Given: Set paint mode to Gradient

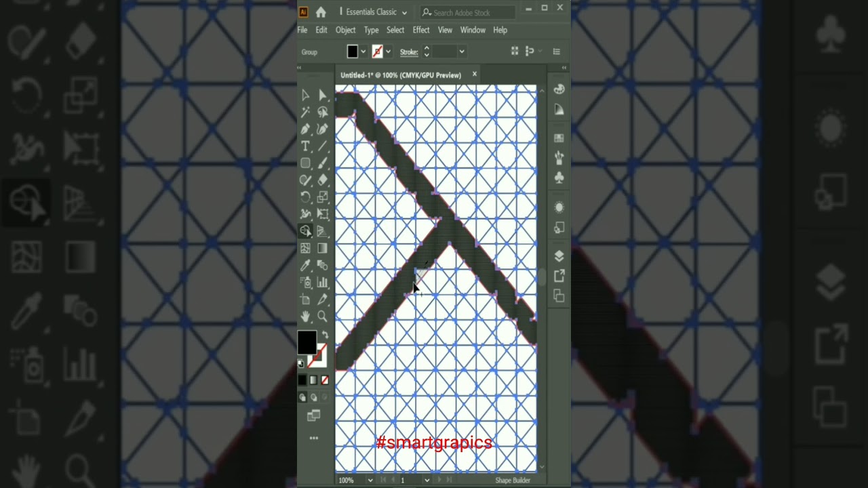Looking at the screenshot, I should coord(313,380).
